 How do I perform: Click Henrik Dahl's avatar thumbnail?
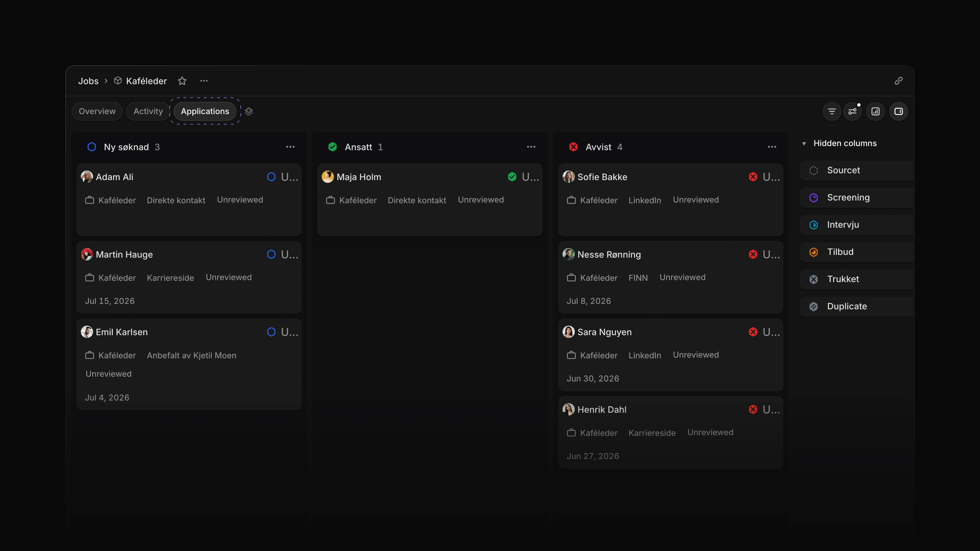point(568,409)
